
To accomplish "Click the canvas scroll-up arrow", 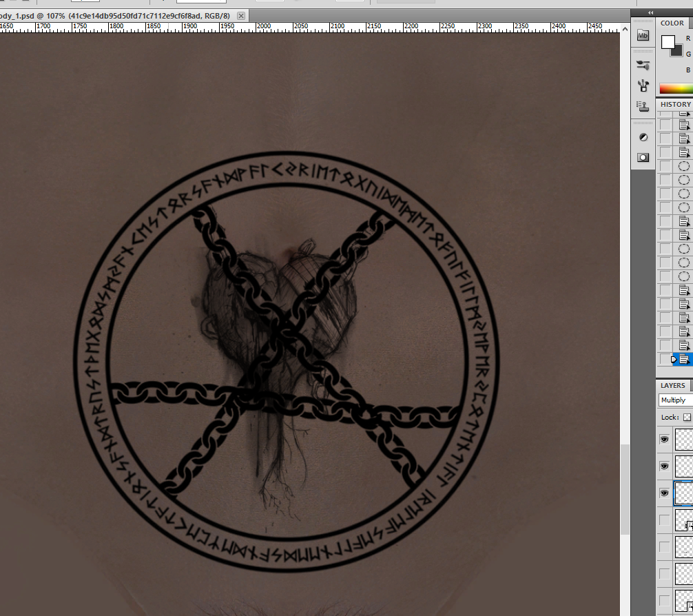I will 625,29.
